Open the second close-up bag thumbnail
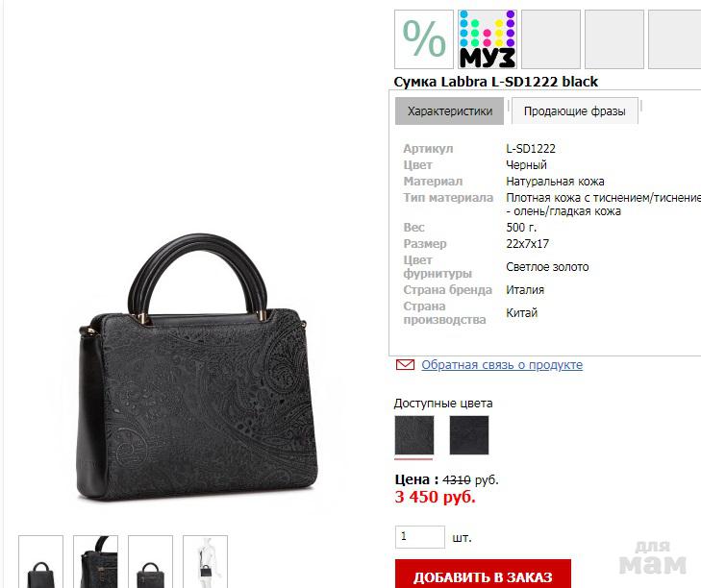701x588 pixels. [x=95, y=562]
